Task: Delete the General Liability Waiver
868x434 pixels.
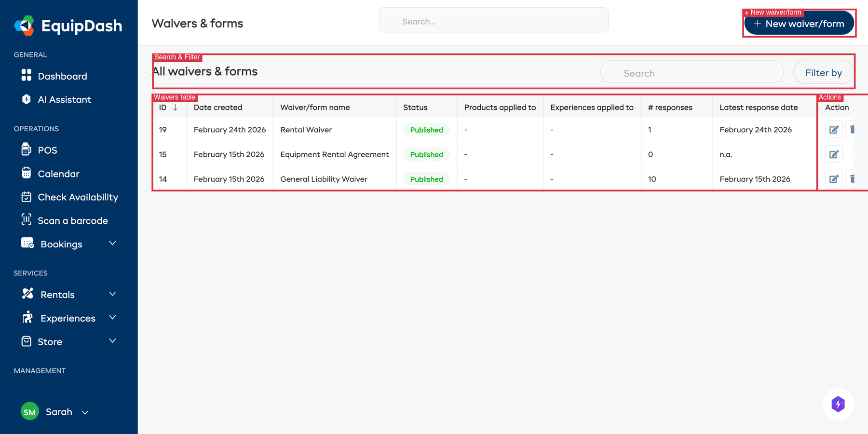Action: 853,178
